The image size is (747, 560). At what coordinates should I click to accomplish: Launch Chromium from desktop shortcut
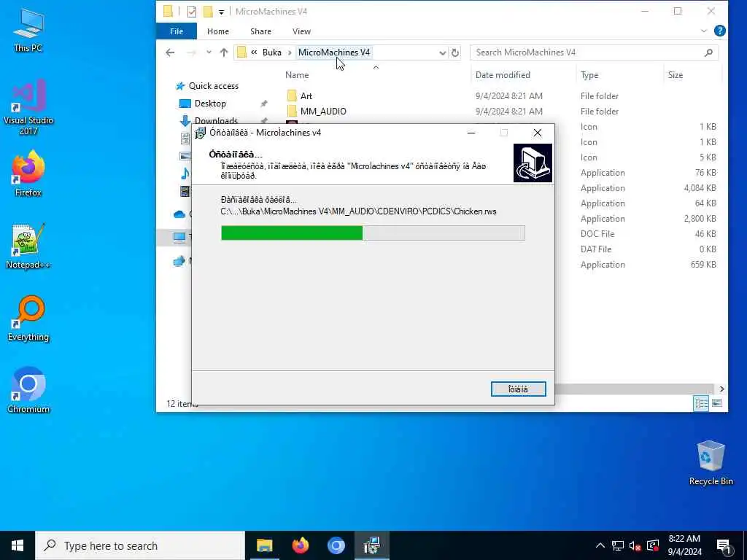pos(28,391)
